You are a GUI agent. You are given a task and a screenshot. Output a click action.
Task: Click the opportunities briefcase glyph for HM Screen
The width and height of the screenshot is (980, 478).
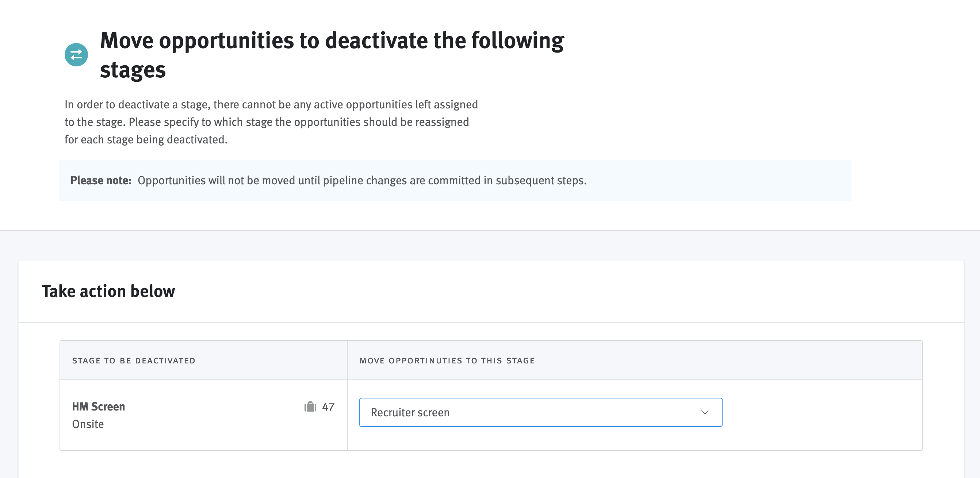pyautogui.click(x=310, y=406)
